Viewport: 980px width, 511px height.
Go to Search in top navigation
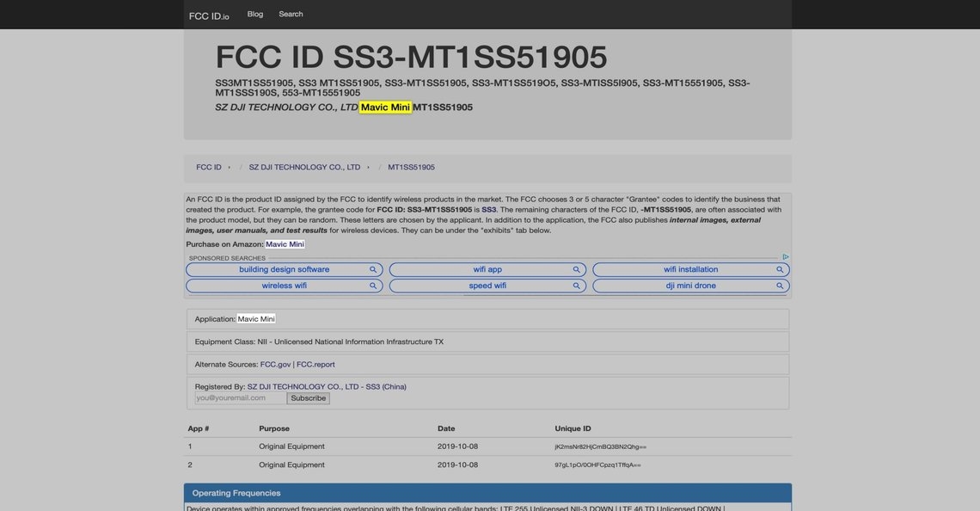point(291,14)
